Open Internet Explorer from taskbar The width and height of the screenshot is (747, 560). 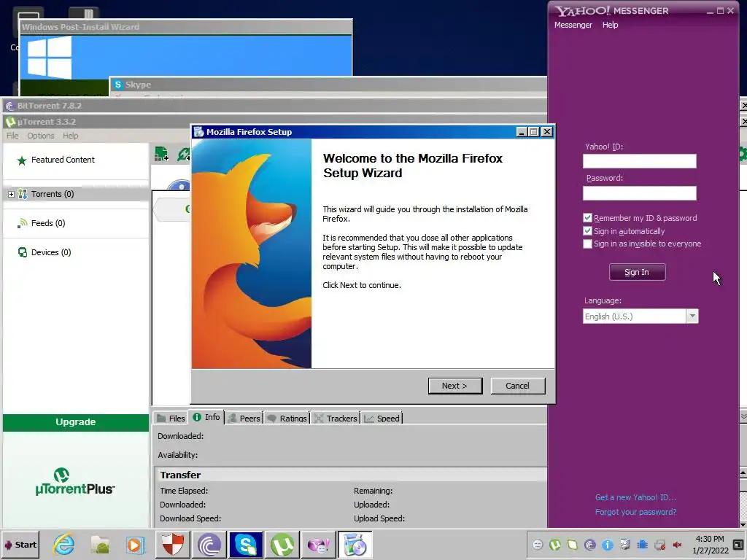[64, 545]
